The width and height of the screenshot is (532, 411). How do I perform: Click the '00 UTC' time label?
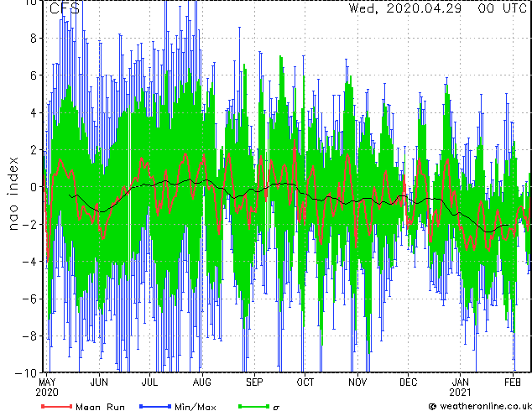pyautogui.click(x=502, y=8)
